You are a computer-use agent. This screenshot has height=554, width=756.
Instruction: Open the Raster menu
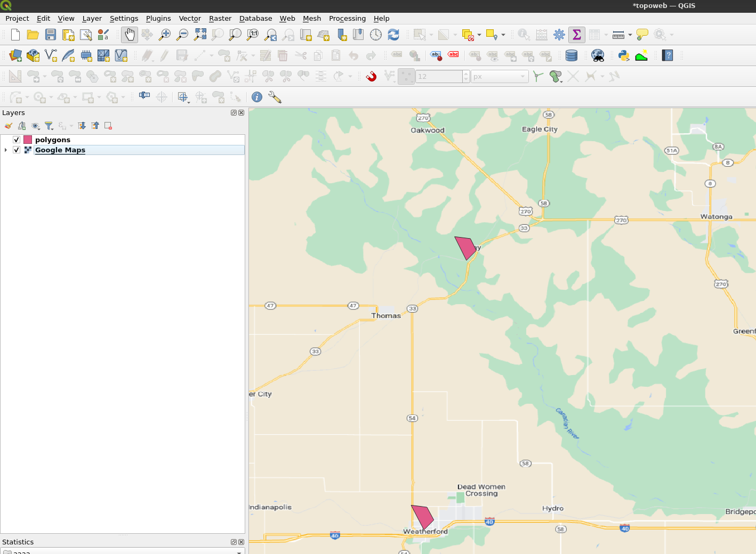(220, 18)
